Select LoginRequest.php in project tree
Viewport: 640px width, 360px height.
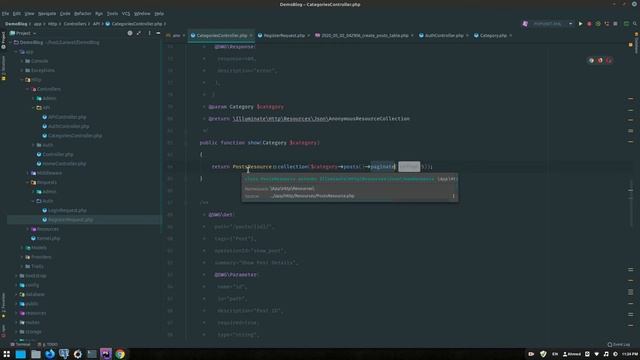click(x=64, y=211)
